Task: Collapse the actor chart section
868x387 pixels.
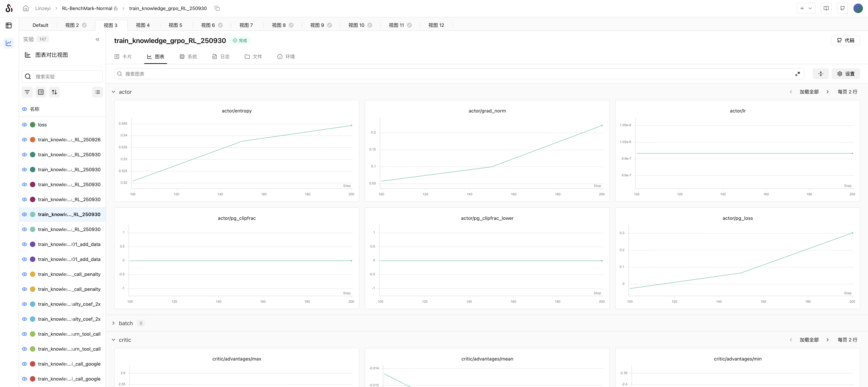Action: 114,92
